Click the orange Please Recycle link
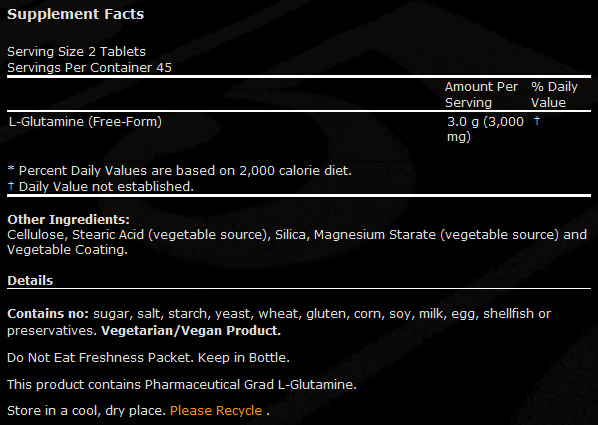 (216, 411)
